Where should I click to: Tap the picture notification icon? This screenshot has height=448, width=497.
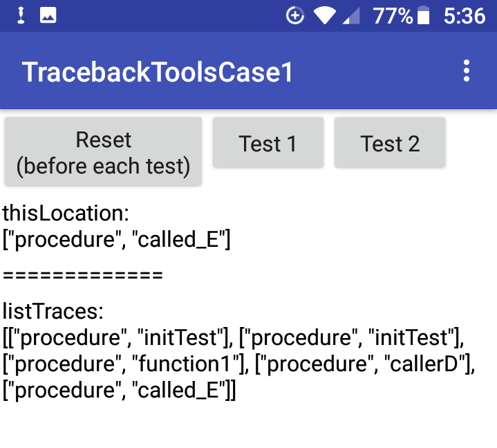tap(48, 15)
